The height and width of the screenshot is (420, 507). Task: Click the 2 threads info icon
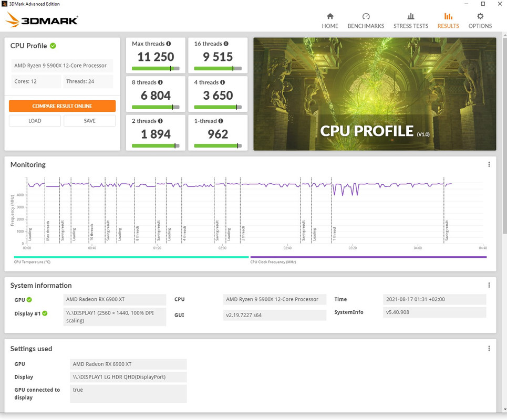coord(160,121)
